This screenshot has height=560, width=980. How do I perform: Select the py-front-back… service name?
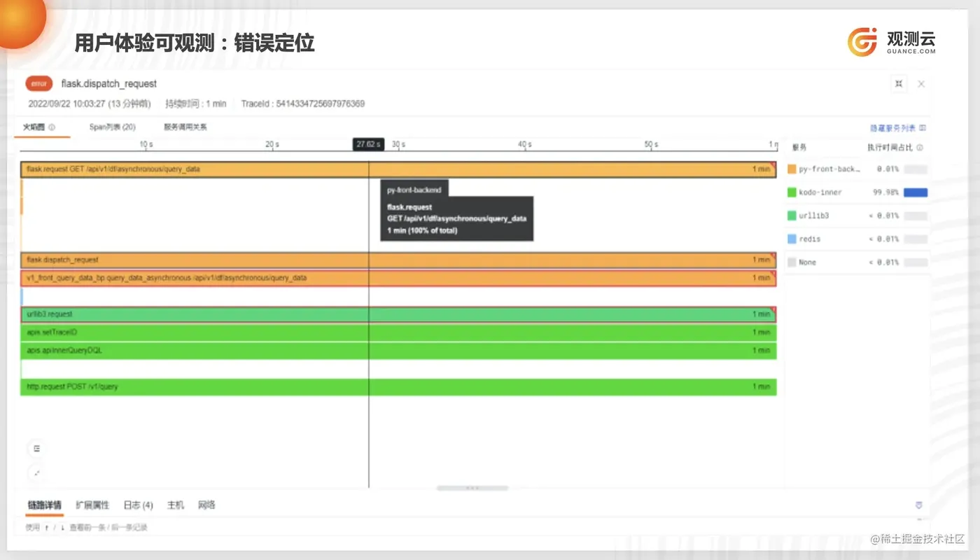pos(829,169)
